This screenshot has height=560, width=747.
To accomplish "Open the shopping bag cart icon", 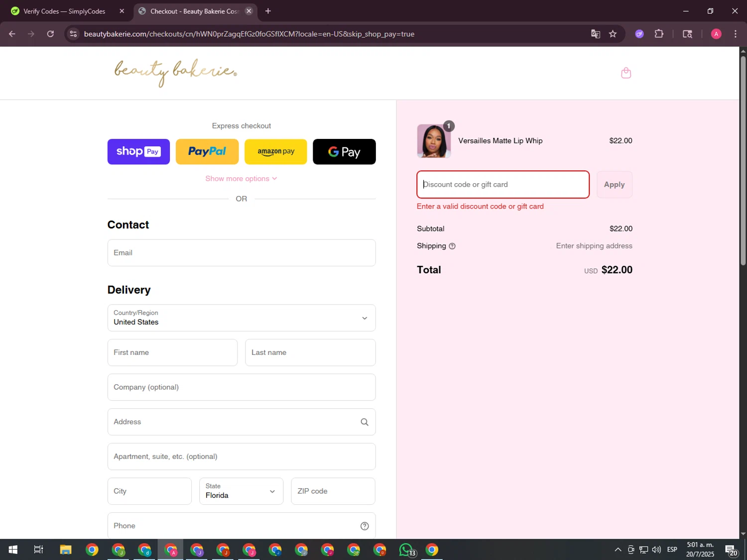I will tap(626, 73).
